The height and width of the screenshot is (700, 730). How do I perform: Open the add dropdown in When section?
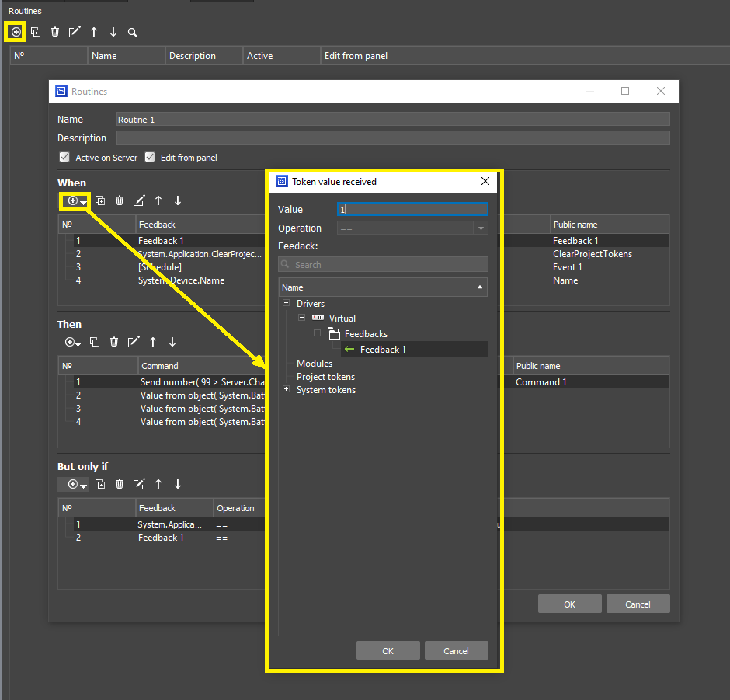[x=76, y=200]
